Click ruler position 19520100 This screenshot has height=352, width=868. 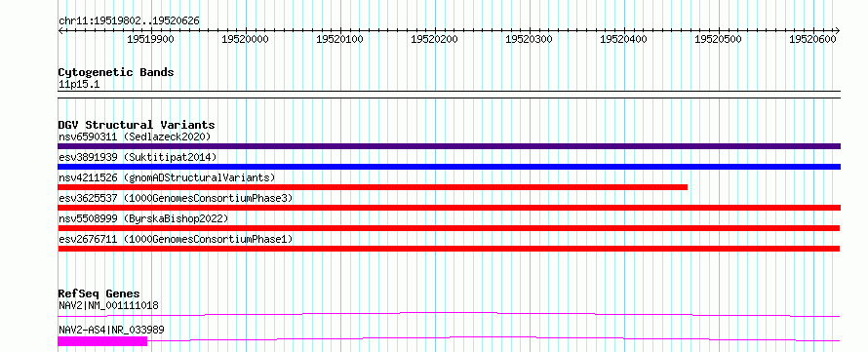coord(339,39)
